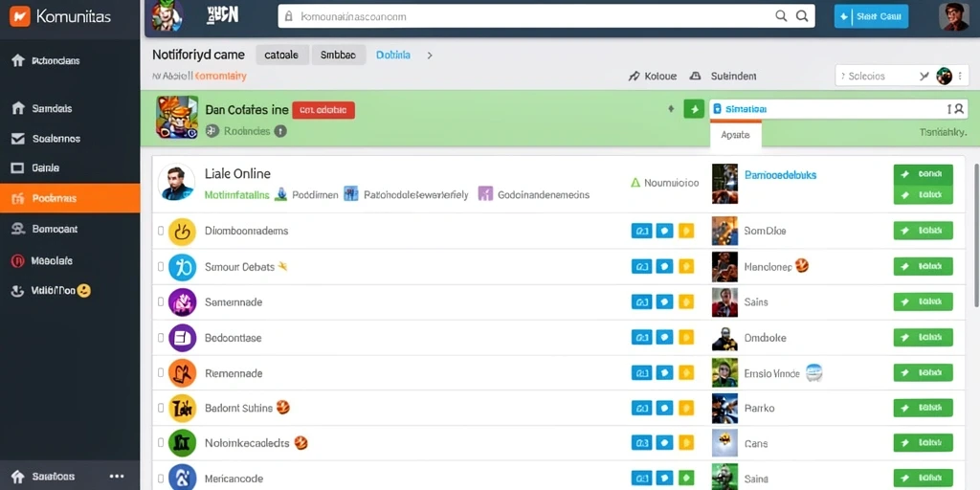Viewport: 980px width, 490px height.
Task: Check the box beside Remennade
Action: 161,374
